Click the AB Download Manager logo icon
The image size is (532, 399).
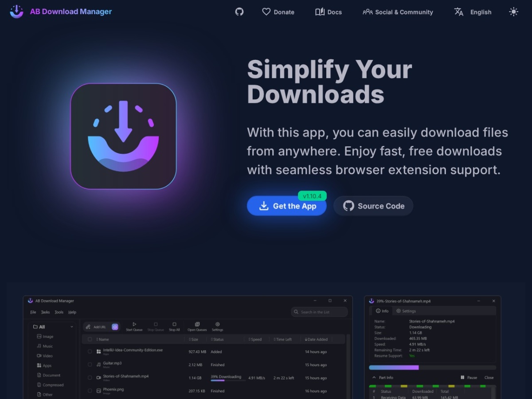[x=16, y=12]
